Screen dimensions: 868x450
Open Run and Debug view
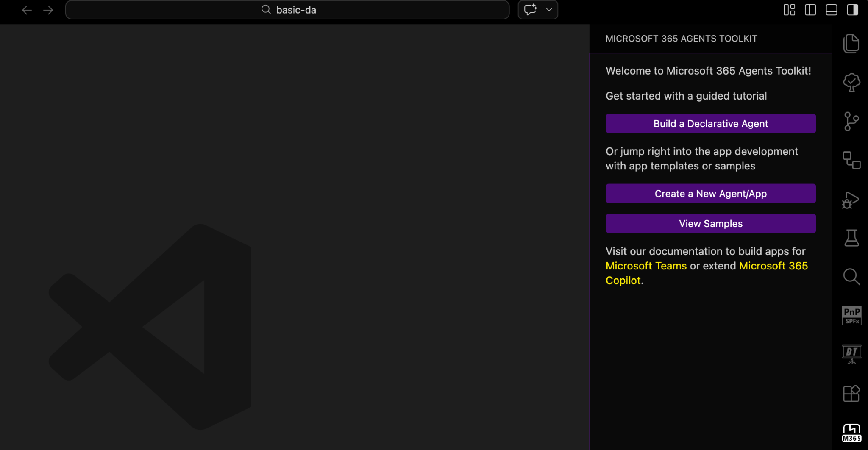(851, 200)
